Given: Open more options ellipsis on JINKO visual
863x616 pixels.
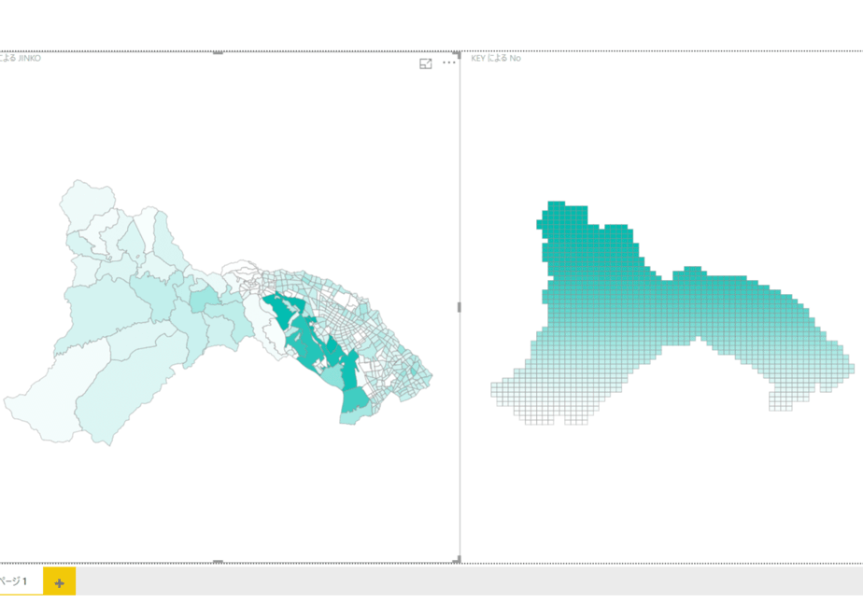Looking at the screenshot, I should click(x=449, y=63).
